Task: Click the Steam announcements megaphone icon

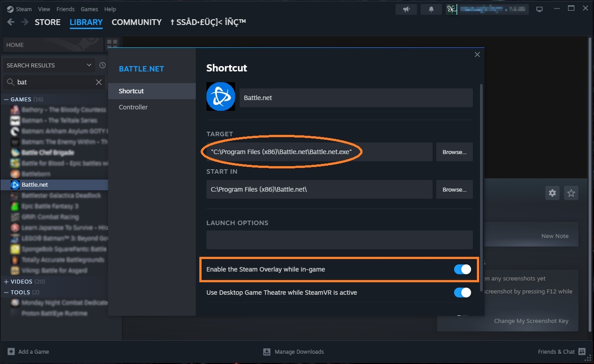Action: (x=406, y=9)
